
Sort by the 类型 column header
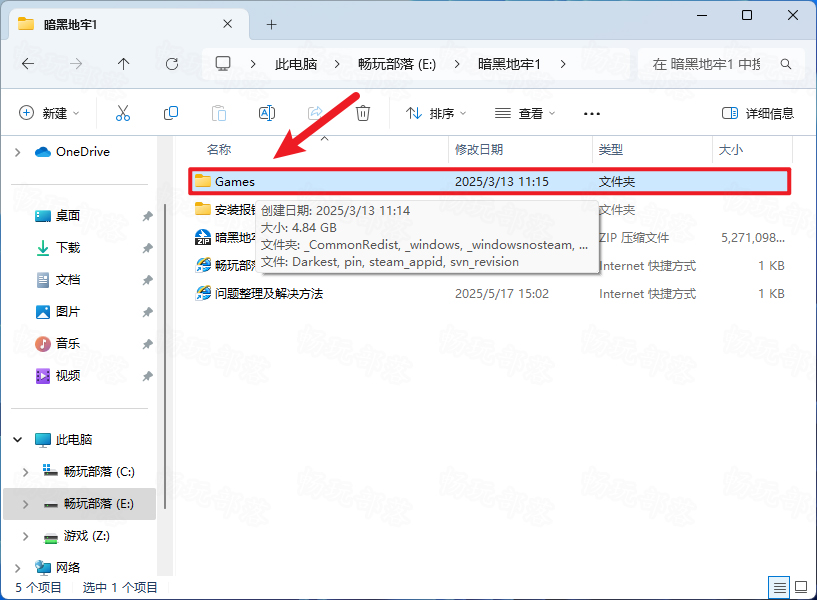[611, 150]
